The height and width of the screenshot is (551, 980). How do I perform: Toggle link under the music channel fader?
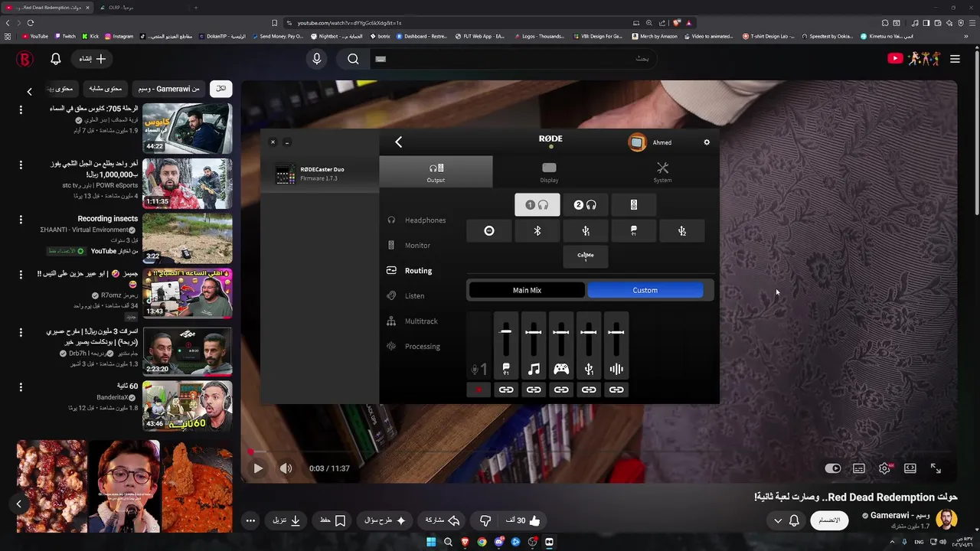tap(534, 390)
